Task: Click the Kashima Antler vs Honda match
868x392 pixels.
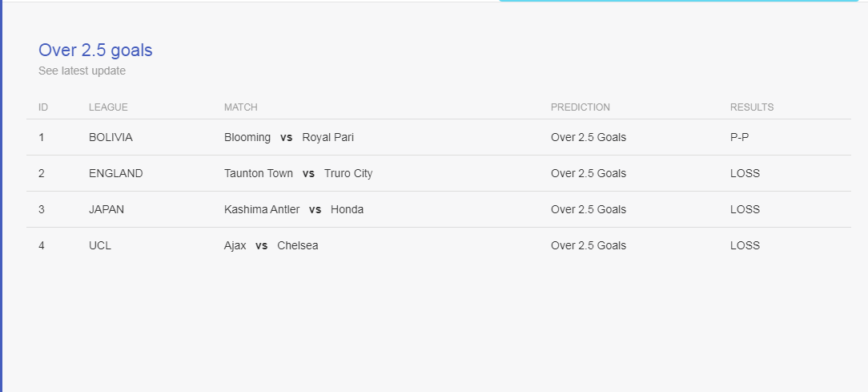Action: point(294,209)
